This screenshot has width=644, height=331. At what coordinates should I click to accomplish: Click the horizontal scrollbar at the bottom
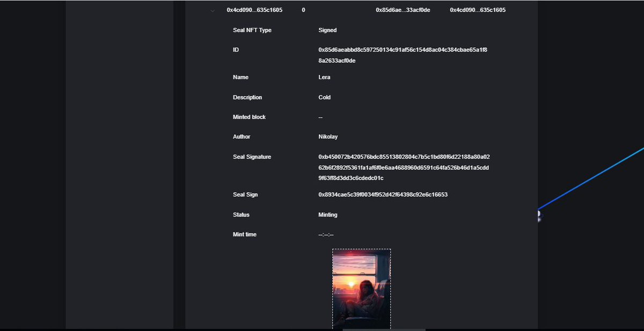384,329
